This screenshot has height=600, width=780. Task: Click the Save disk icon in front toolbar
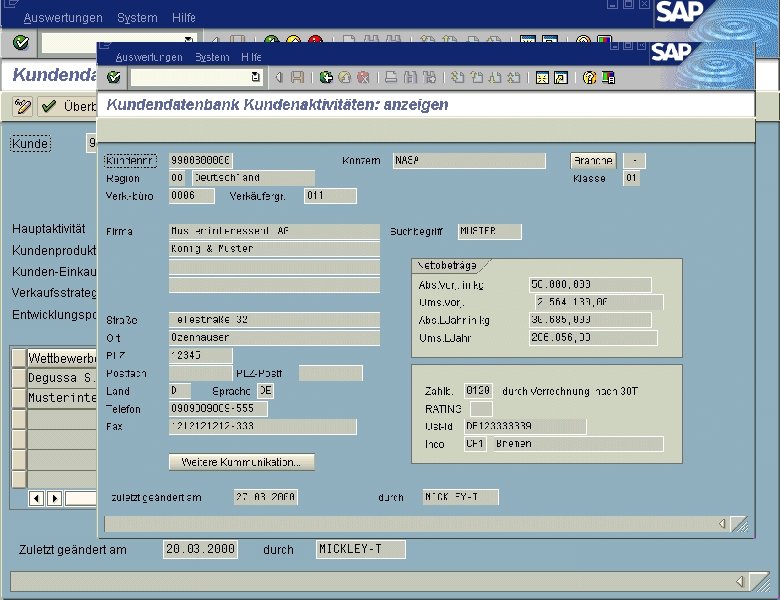coord(297,77)
